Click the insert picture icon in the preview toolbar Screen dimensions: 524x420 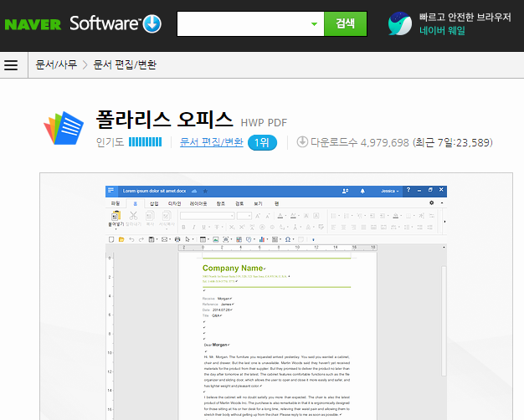(216, 239)
